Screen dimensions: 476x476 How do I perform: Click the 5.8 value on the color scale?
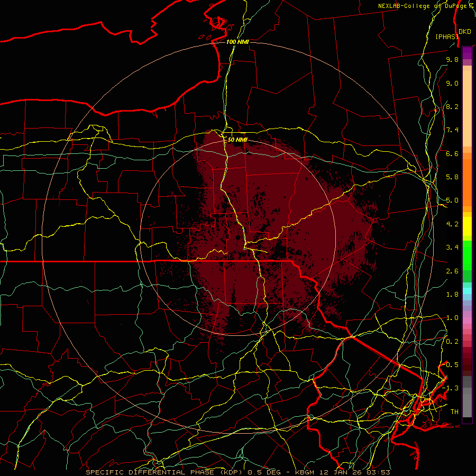[x=452, y=177]
